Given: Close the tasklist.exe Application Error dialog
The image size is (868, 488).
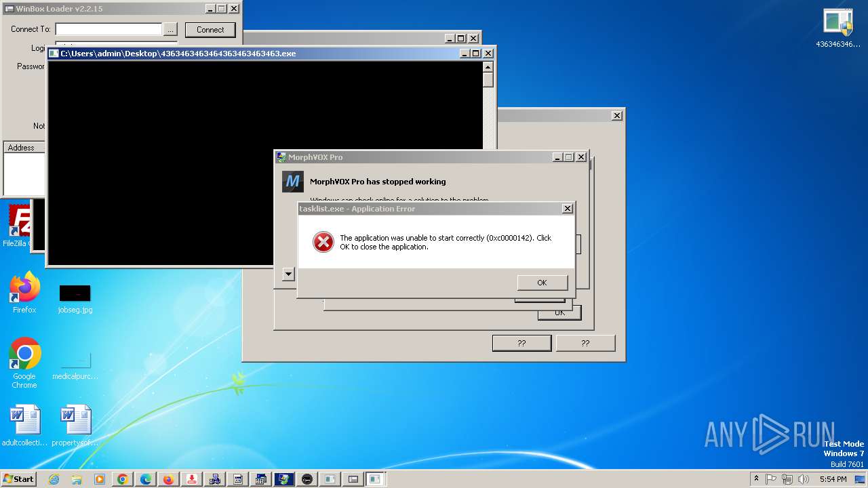Looking at the screenshot, I should click(x=568, y=209).
